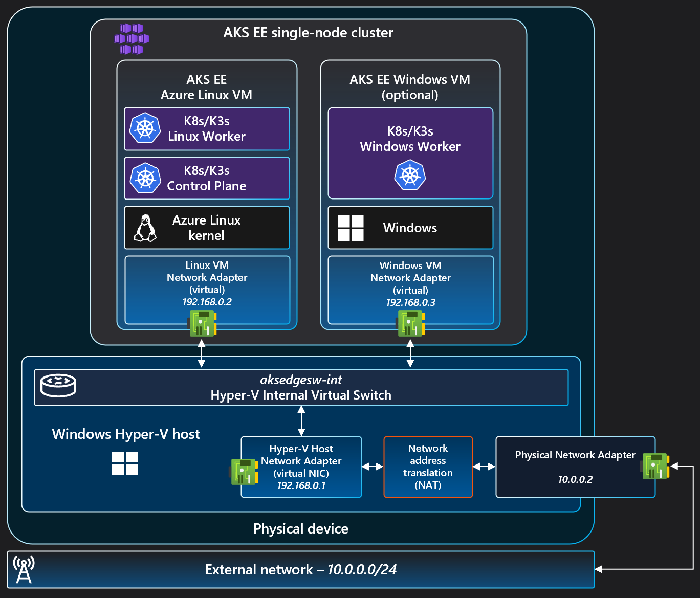Click the Windows Hyper-V host label
700x598 pixels.
pos(126,434)
